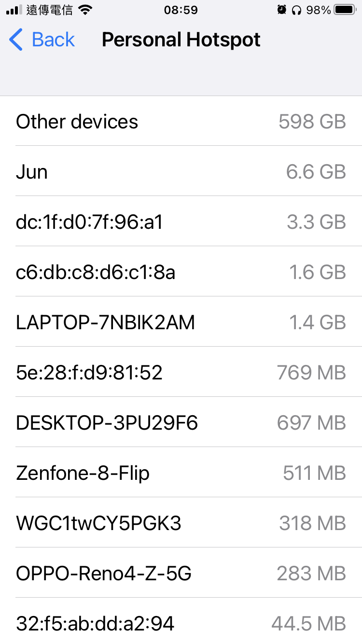Select the dc:1f:d0:7f:96:a1 device entry
362x644 pixels.
click(181, 222)
